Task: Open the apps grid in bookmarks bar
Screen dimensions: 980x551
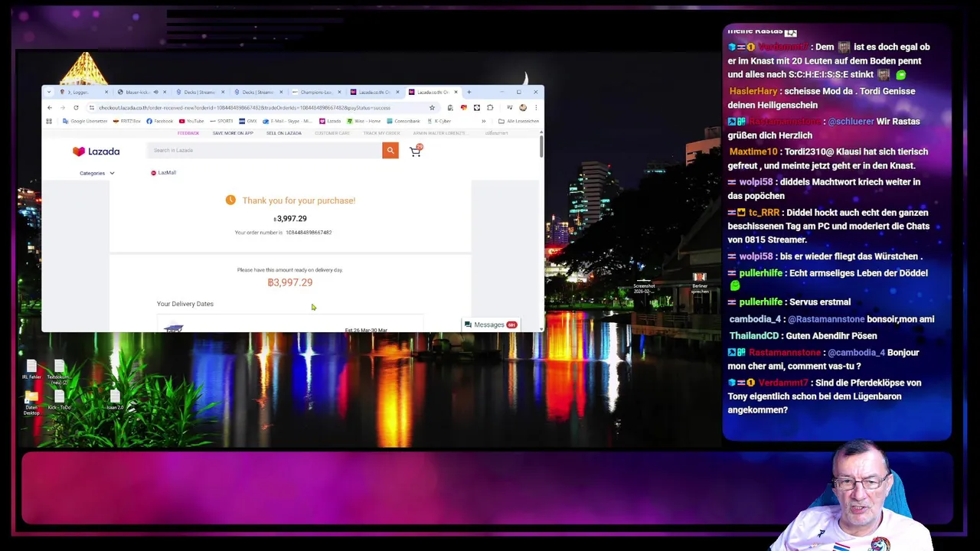Action: pos(49,121)
